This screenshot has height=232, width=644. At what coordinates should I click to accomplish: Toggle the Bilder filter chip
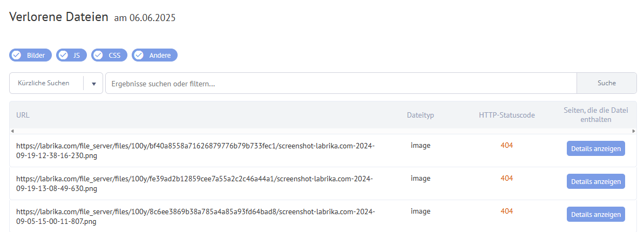point(30,55)
